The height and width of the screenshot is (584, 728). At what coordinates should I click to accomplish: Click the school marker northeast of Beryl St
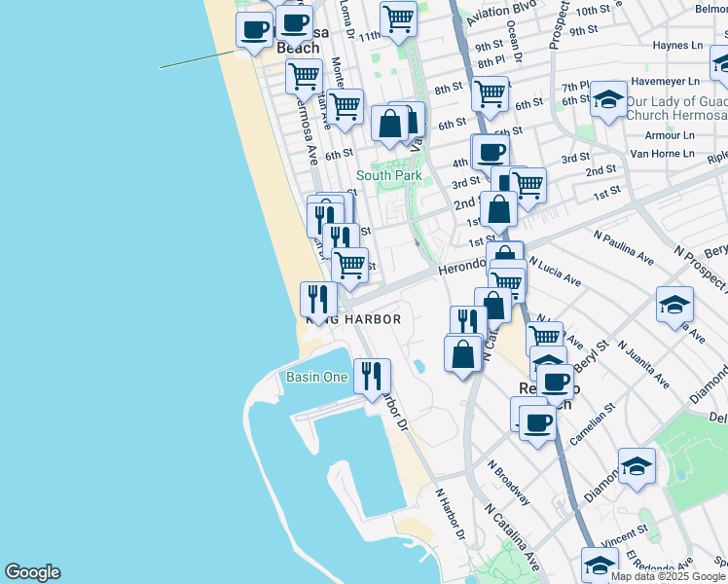[674, 307]
